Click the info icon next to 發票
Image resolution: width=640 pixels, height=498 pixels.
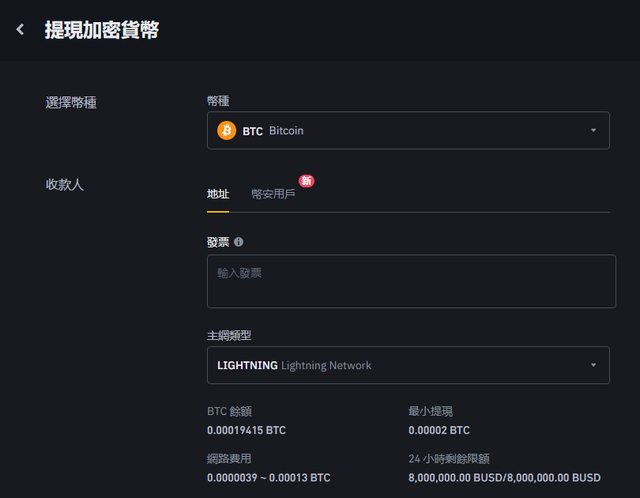point(238,242)
